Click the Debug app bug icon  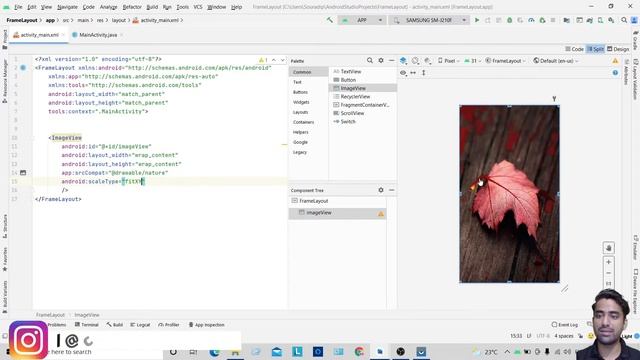point(509,20)
